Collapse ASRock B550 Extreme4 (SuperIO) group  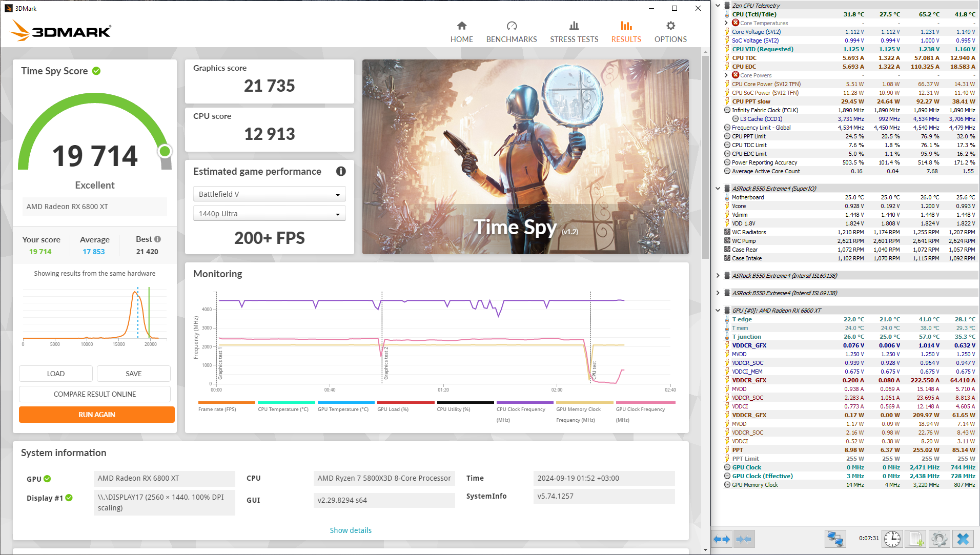718,189
